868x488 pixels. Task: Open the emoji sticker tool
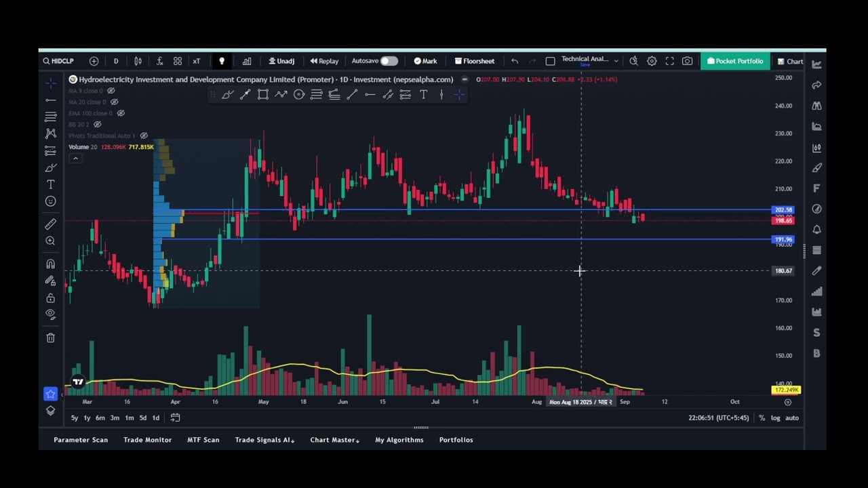pos(51,201)
